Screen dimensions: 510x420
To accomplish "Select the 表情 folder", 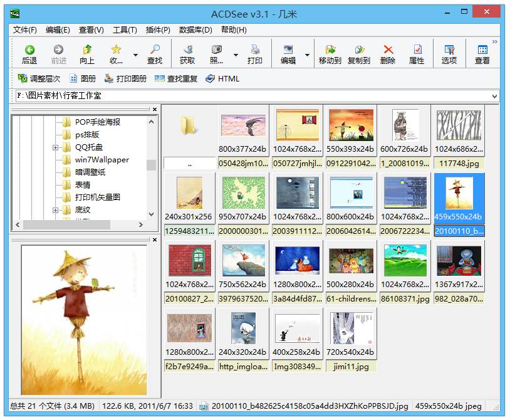I will click(x=83, y=185).
